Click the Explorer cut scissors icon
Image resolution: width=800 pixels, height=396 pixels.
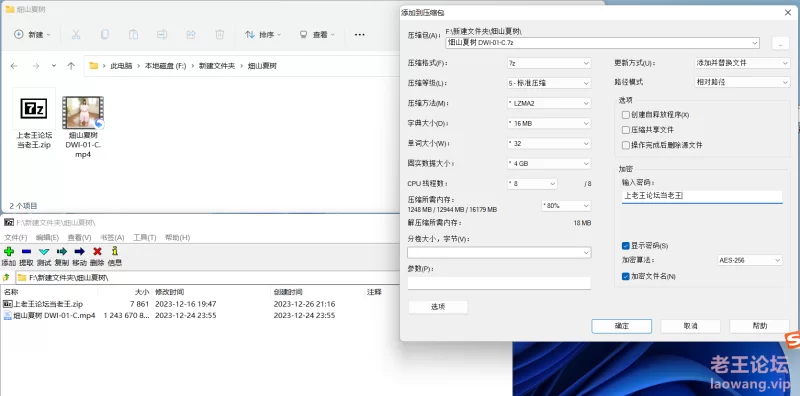(x=76, y=35)
